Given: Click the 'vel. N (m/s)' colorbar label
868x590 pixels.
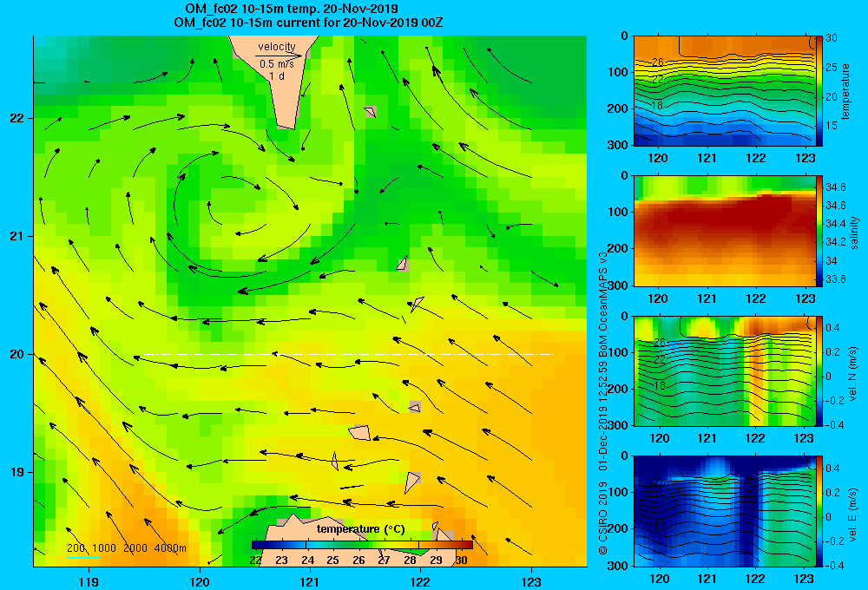Looking at the screenshot, I should (x=853, y=374).
